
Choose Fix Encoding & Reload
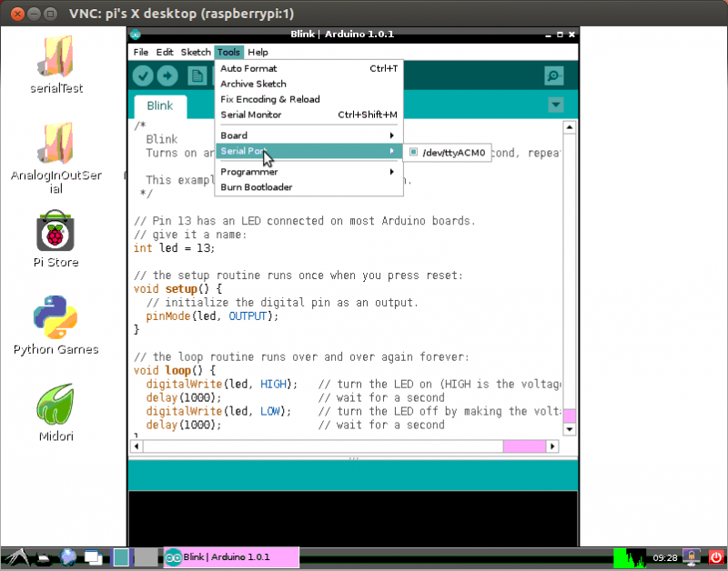coord(308,99)
